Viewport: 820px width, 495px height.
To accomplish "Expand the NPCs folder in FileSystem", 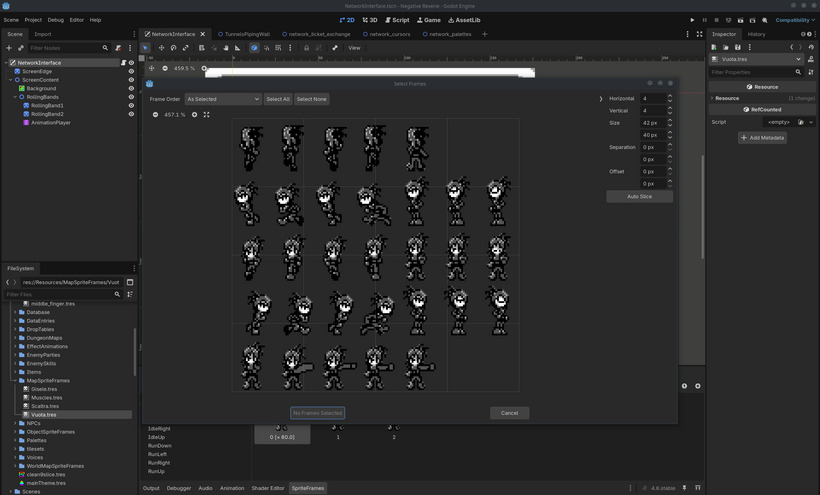I will (x=15, y=423).
